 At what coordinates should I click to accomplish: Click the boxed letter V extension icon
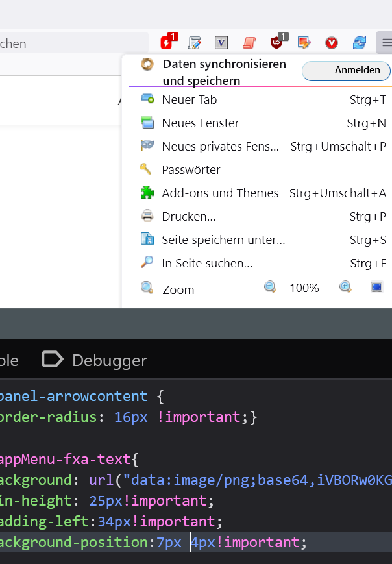click(x=221, y=43)
